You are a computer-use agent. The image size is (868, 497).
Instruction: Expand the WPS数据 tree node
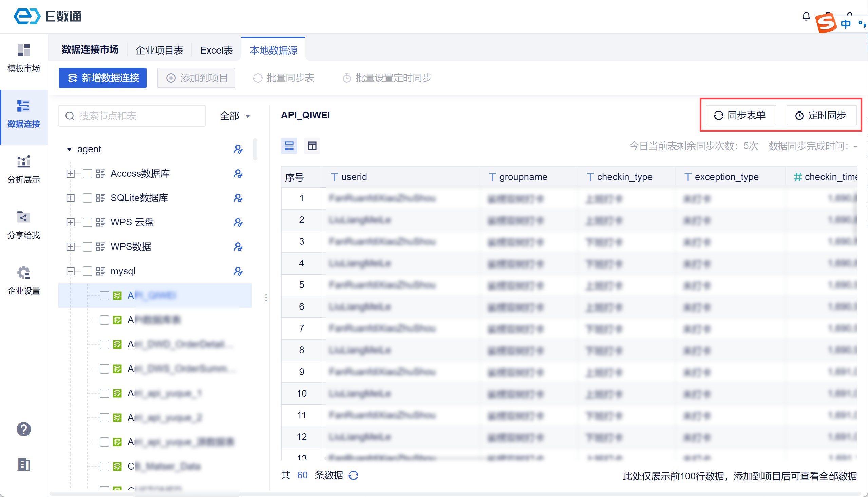click(x=70, y=247)
